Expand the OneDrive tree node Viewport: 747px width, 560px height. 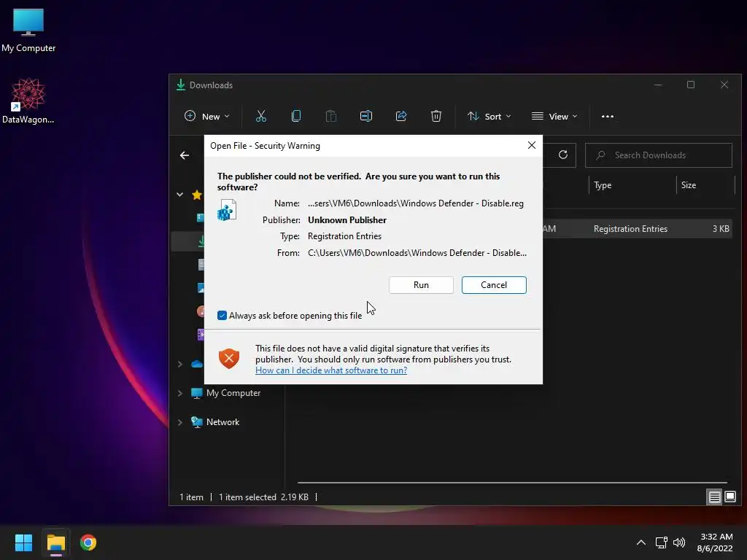click(180, 365)
